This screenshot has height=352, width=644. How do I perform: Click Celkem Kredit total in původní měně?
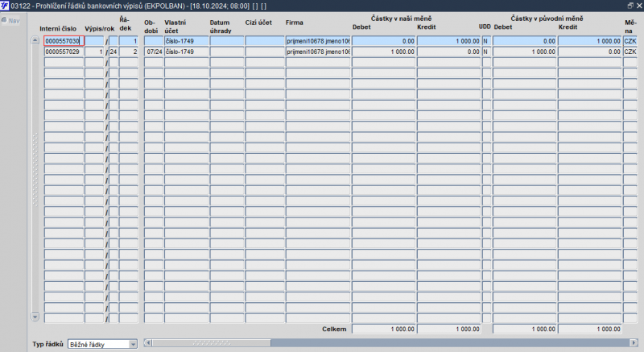(590, 329)
